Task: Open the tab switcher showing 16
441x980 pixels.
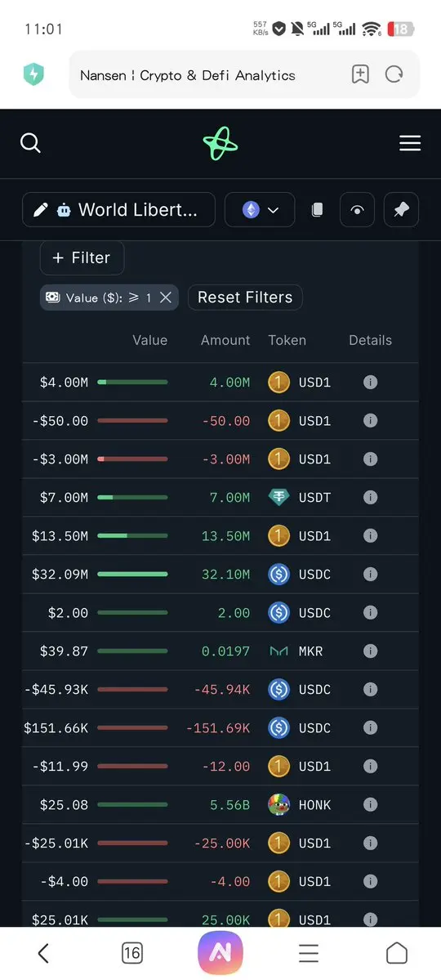Action: [x=131, y=953]
